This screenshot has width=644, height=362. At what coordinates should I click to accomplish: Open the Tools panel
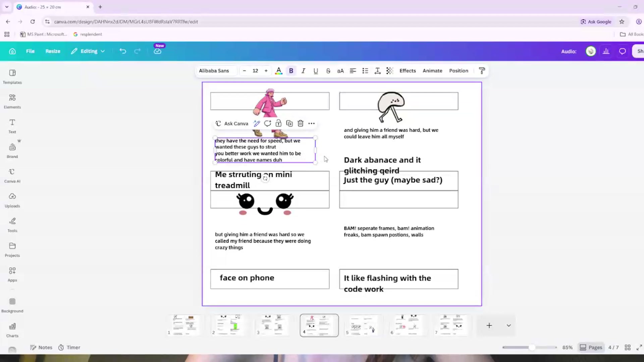[12, 225]
